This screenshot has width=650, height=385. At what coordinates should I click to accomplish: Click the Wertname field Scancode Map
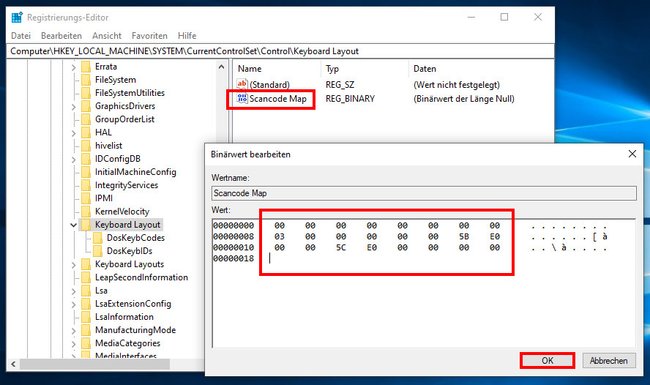(x=424, y=193)
